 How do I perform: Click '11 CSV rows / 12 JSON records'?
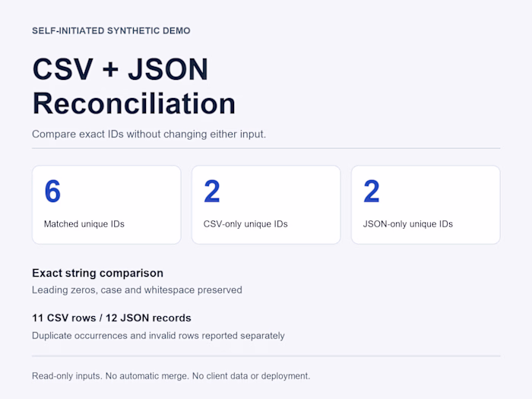coord(112,318)
